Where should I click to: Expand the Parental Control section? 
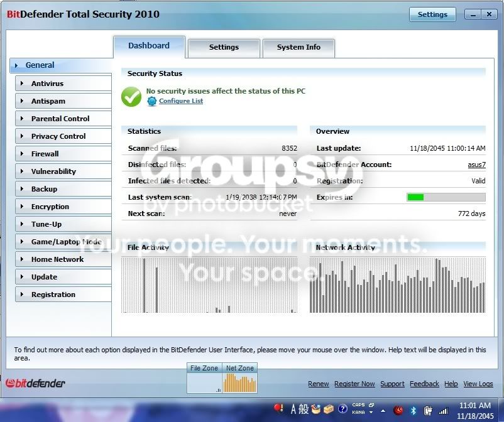point(63,119)
